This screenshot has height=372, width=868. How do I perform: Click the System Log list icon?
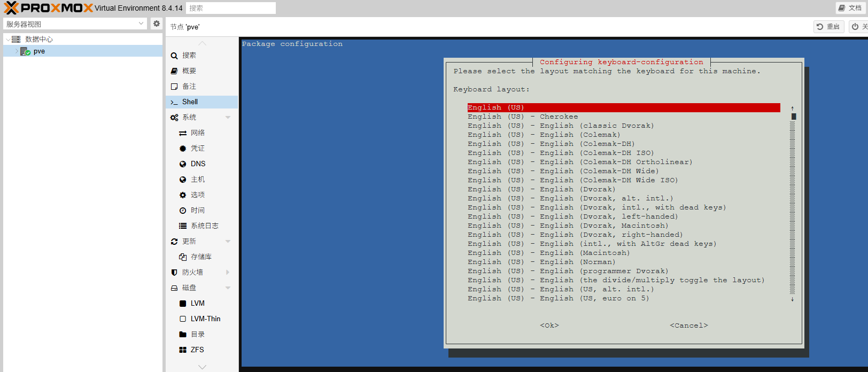pyautogui.click(x=183, y=226)
